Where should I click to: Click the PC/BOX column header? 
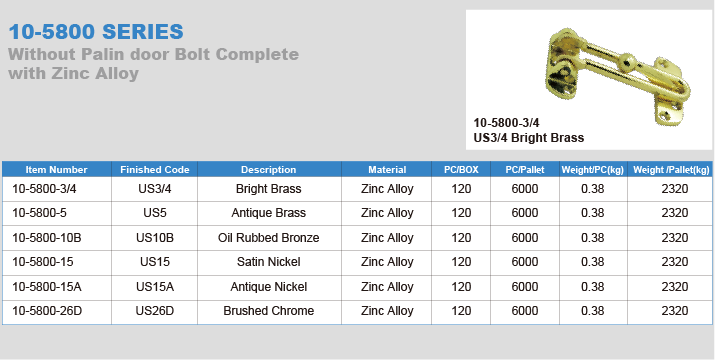click(x=461, y=170)
